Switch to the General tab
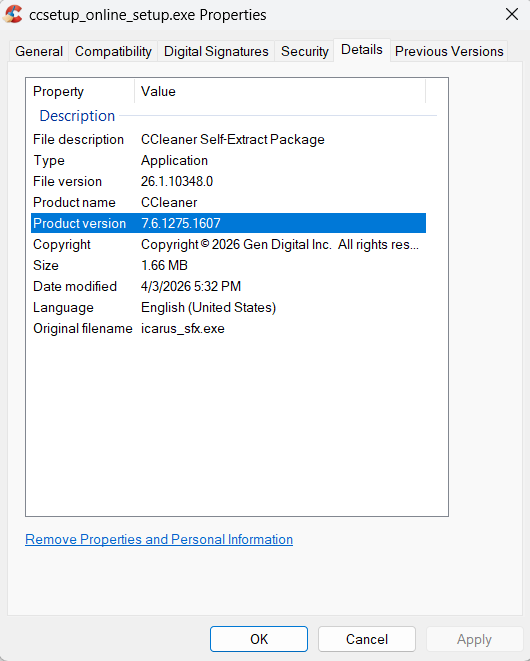Image resolution: width=530 pixels, height=661 pixels. (x=39, y=51)
